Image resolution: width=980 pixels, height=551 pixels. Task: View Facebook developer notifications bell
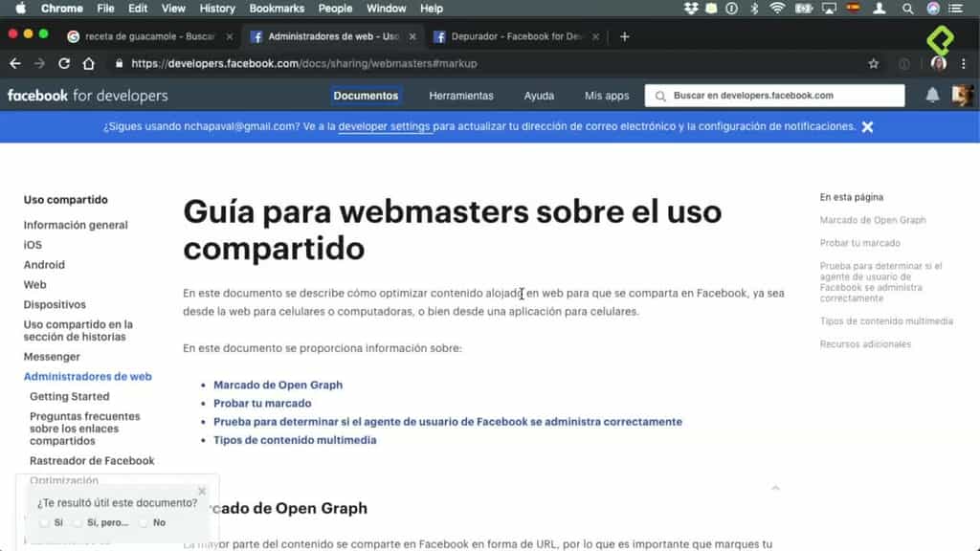click(x=932, y=95)
